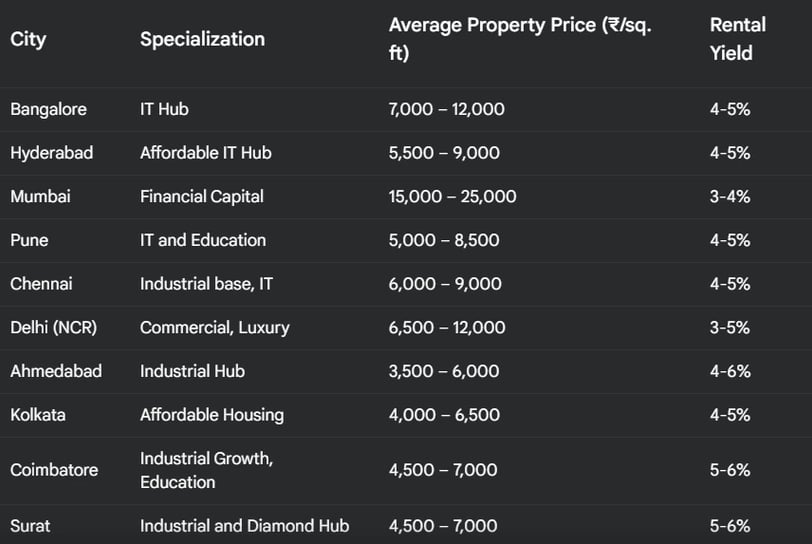Select the Ahmedabad Industrial Hub cell
812x544 pixels.
tap(193, 371)
